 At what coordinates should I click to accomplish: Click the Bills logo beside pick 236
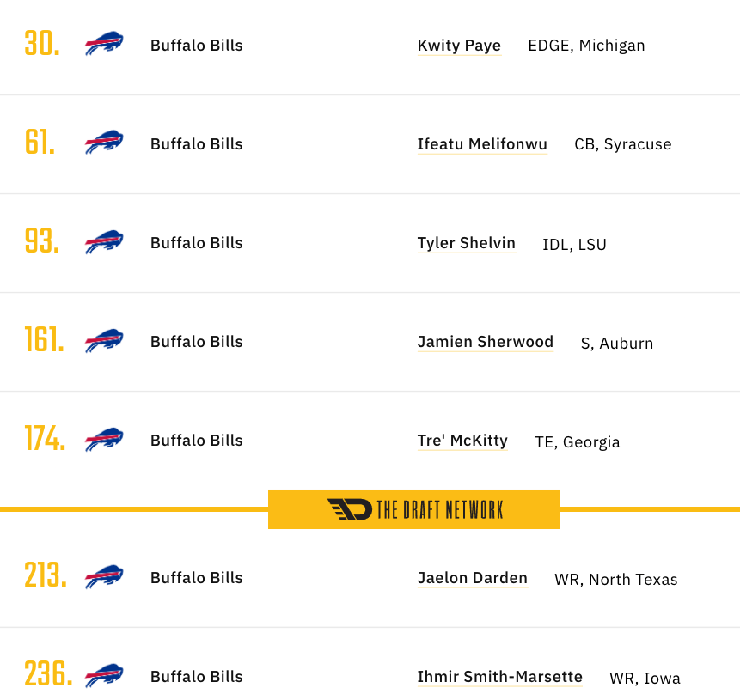[x=104, y=675]
